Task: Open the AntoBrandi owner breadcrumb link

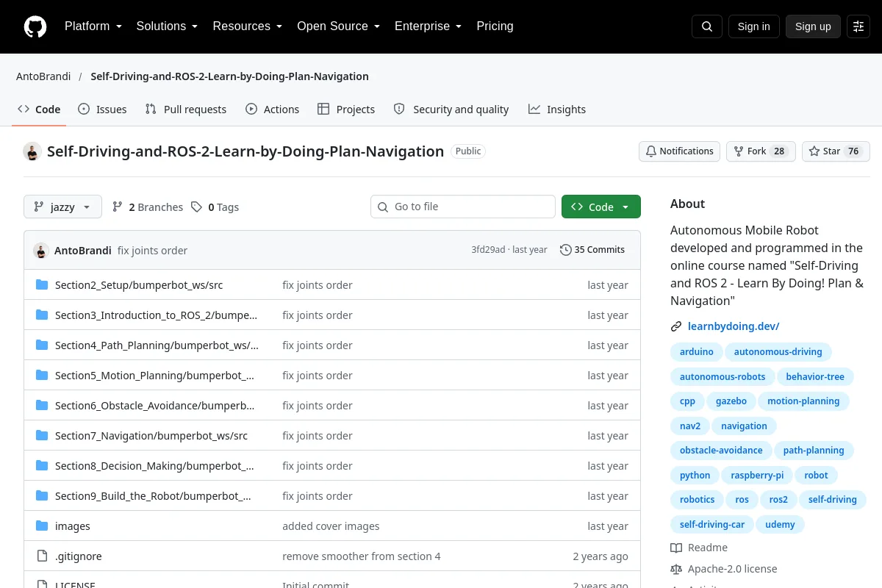Action: tap(43, 76)
